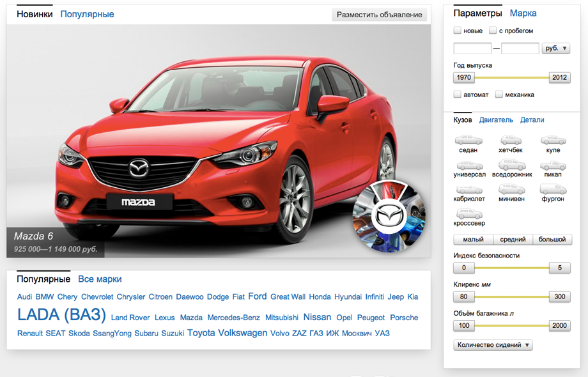Viewport: 588px width, 377px height.
Task: Select the кабриолет body type icon
Action: click(468, 190)
